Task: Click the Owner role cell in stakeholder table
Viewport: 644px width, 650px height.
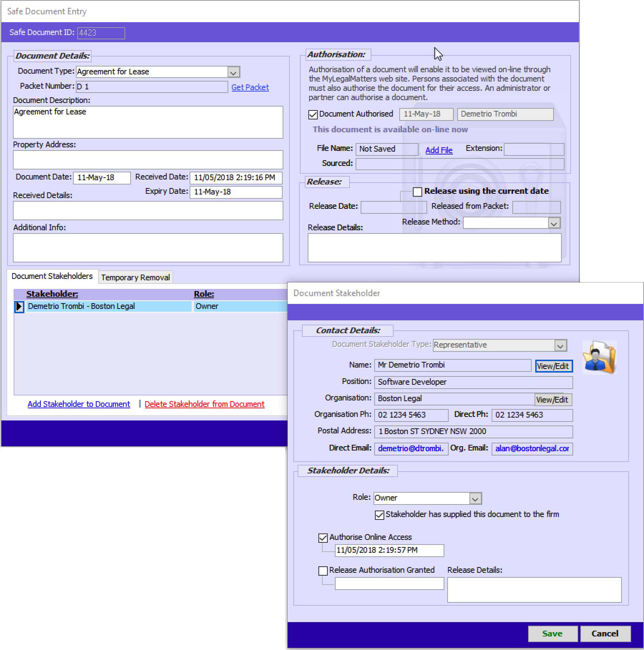Action: [x=240, y=306]
